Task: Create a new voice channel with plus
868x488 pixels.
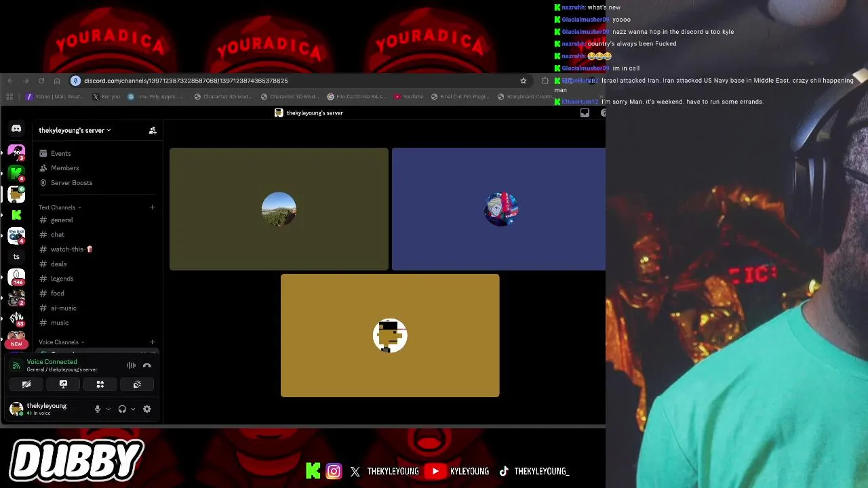Action: pos(152,342)
